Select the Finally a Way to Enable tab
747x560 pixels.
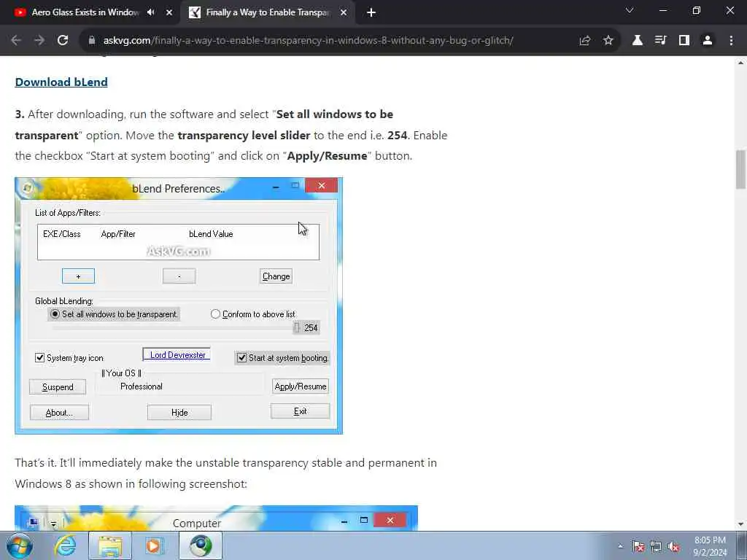[268, 12]
